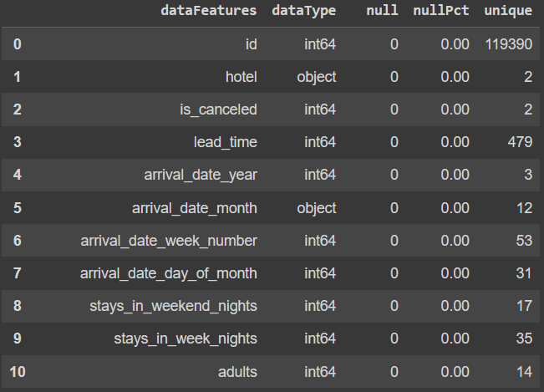
Task: Click the unique value 35
Action: (524, 339)
